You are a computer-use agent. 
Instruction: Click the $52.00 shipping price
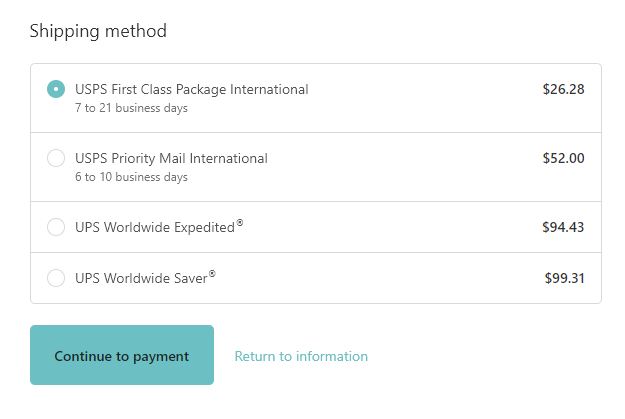tap(563, 158)
